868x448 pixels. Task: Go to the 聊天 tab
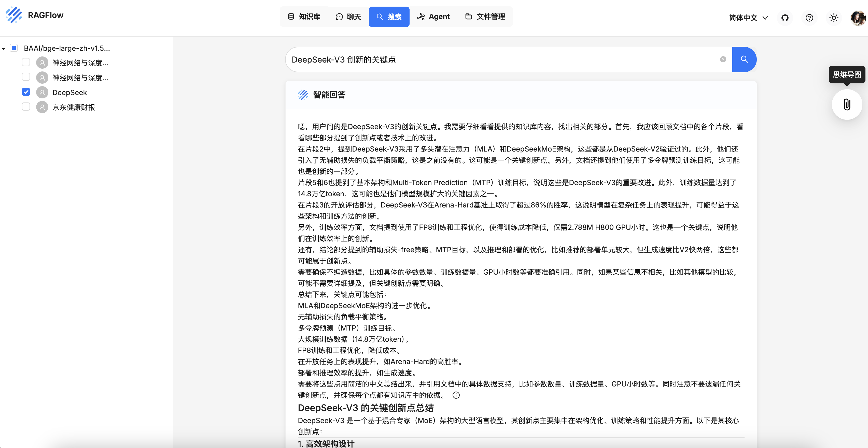[x=348, y=17]
